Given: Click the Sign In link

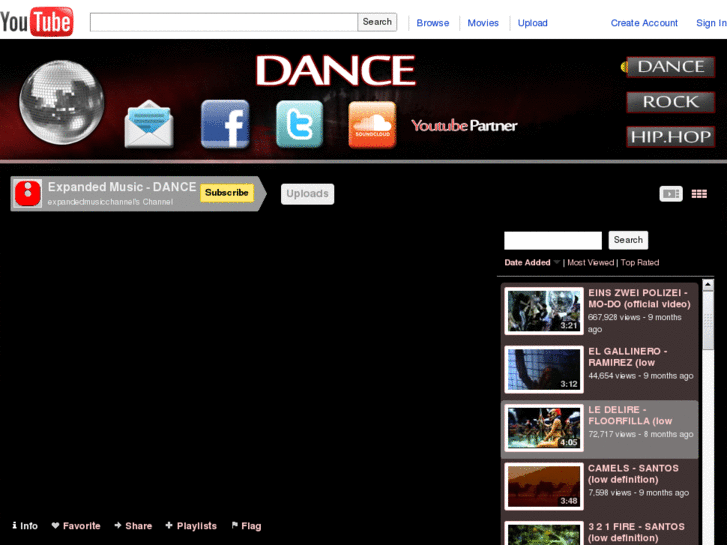Looking at the screenshot, I should pos(711,23).
